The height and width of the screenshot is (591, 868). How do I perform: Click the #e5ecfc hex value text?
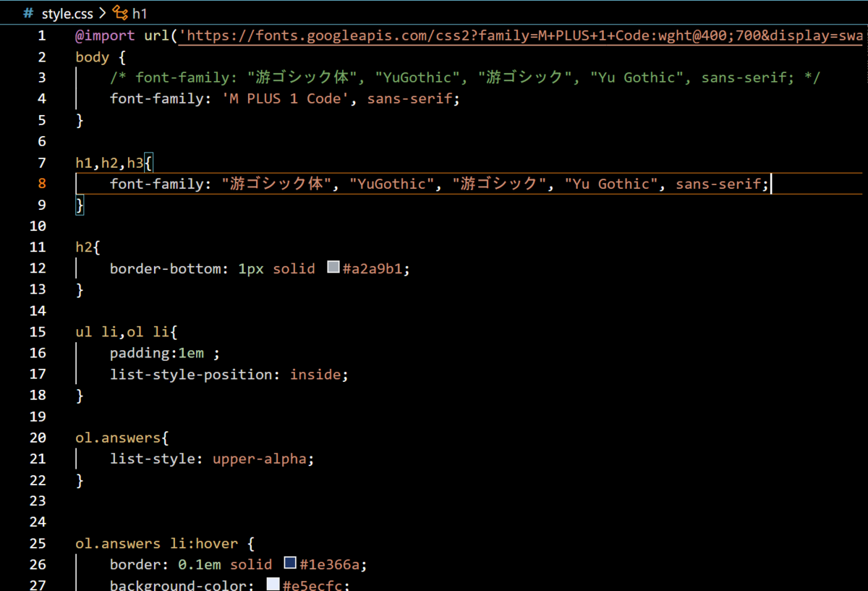[x=312, y=585]
